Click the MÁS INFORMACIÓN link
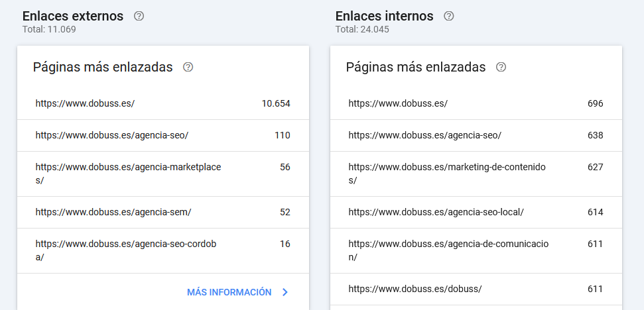 229,292
